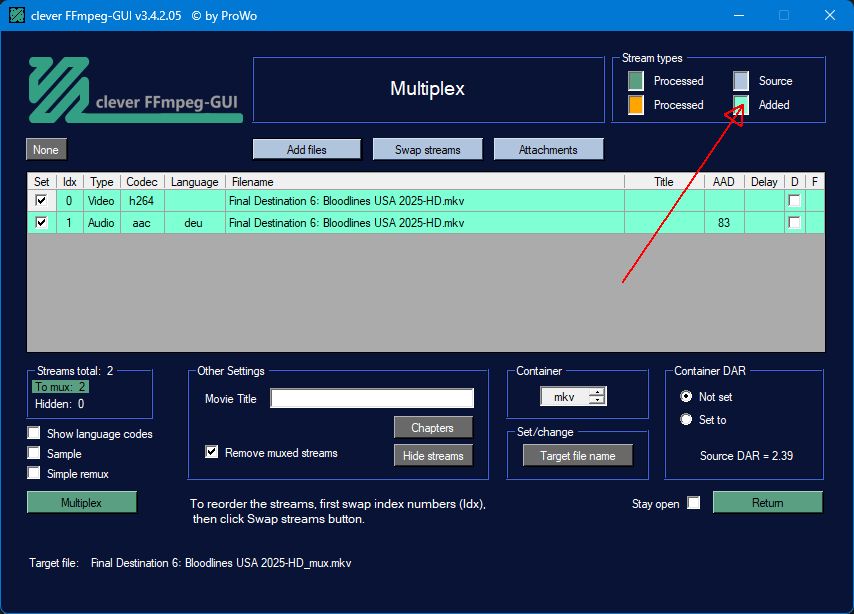Image resolution: width=854 pixels, height=614 pixels.
Task: Open the Add files dialog
Action: (x=307, y=150)
